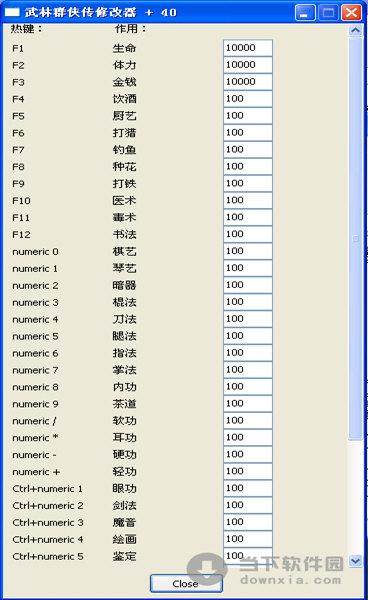This screenshot has width=368, height=600.
Task: Click the F12 hotkey label
Action: click(21, 235)
